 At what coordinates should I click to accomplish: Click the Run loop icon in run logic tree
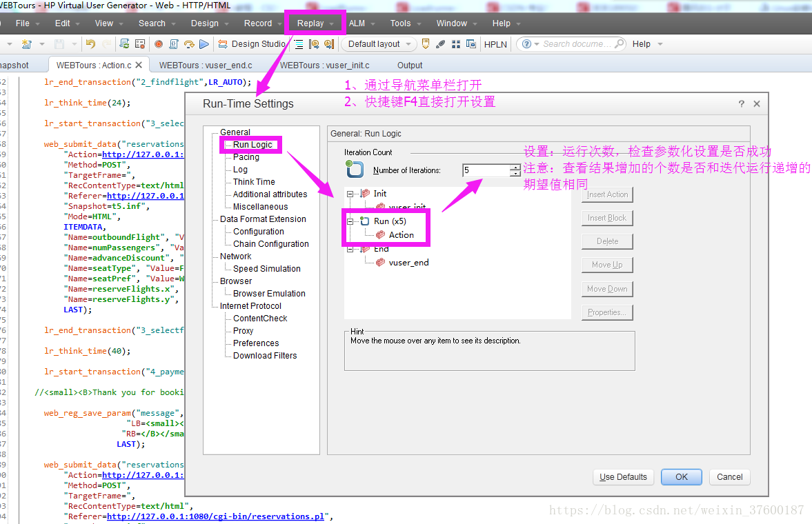coord(364,221)
